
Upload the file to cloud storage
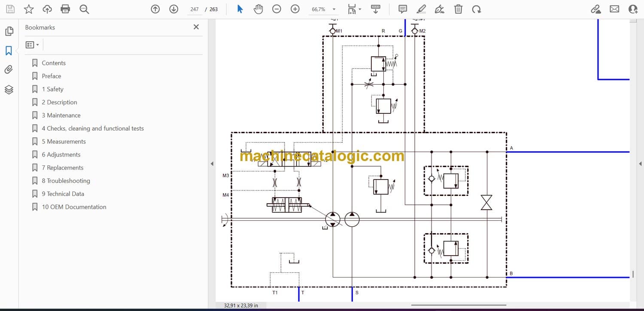point(47,9)
